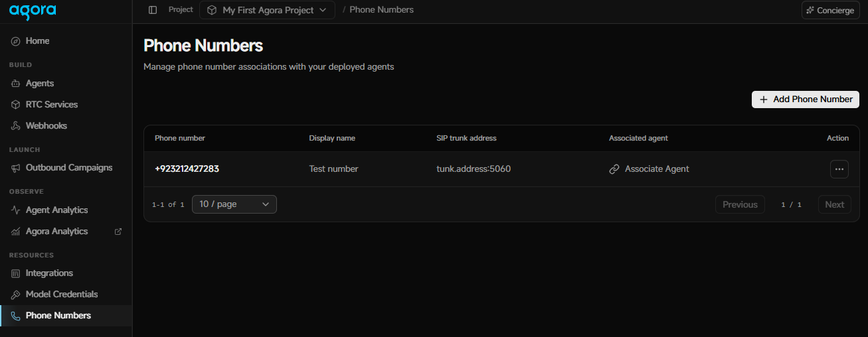Open Agent Analytics in the sidebar
This screenshot has width=868, height=337.
tap(66, 210)
